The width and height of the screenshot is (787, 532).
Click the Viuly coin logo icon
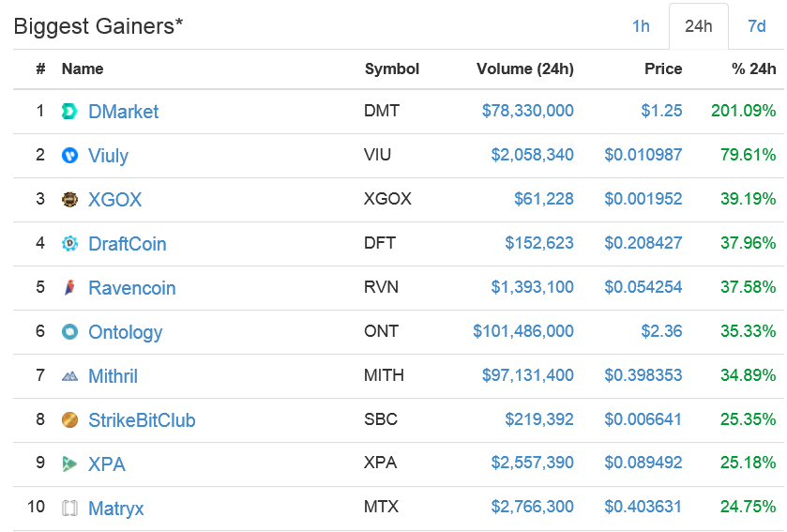tap(69, 156)
